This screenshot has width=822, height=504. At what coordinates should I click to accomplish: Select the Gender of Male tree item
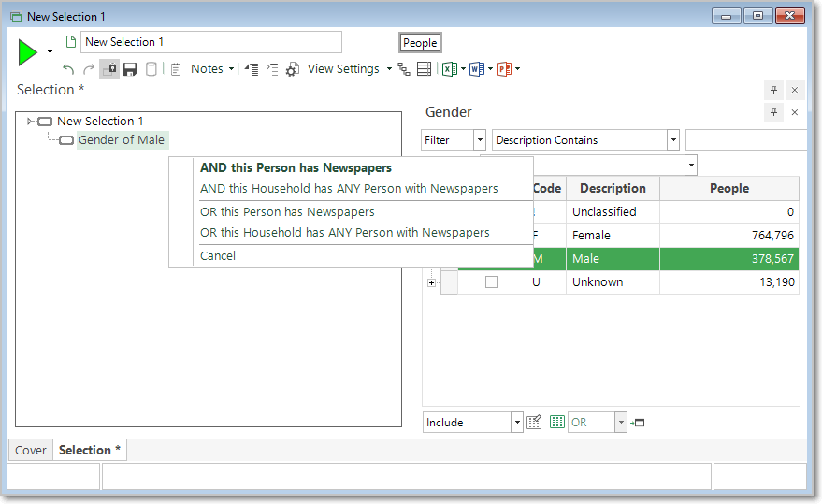(122, 140)
